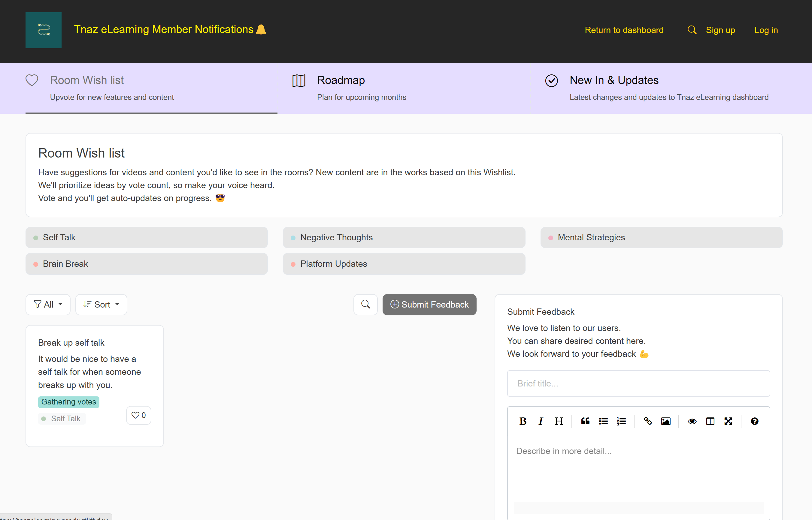Focus the Brief title input field

click(638, 383)
